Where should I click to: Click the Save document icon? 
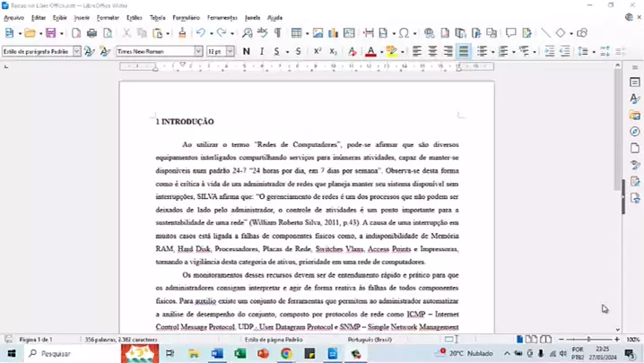tap(50, 33)
